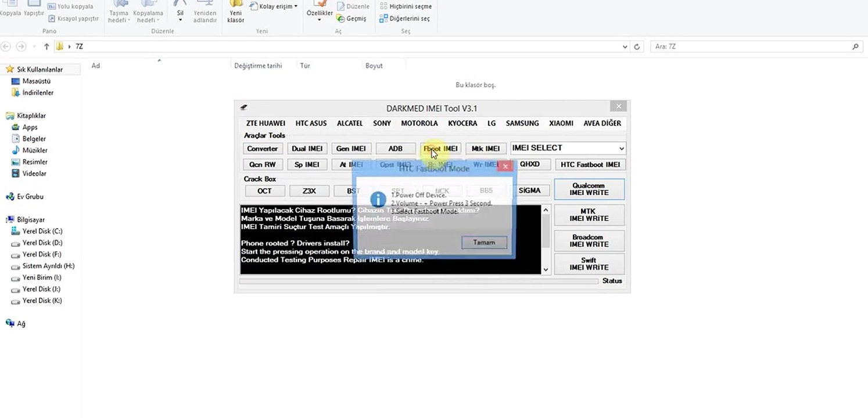
Task: Click the DARKMED title bar app icon
Action: 244,107
